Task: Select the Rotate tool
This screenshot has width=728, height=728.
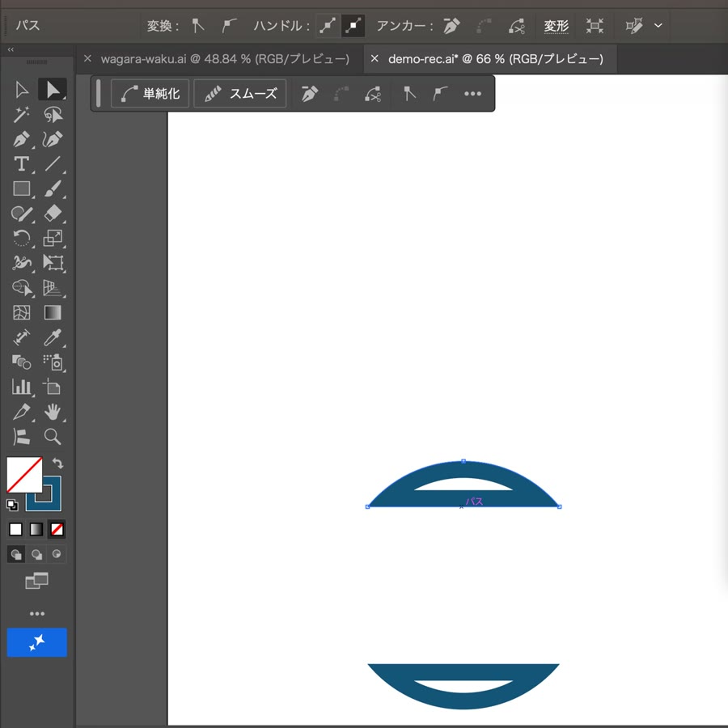Action: 21,238
